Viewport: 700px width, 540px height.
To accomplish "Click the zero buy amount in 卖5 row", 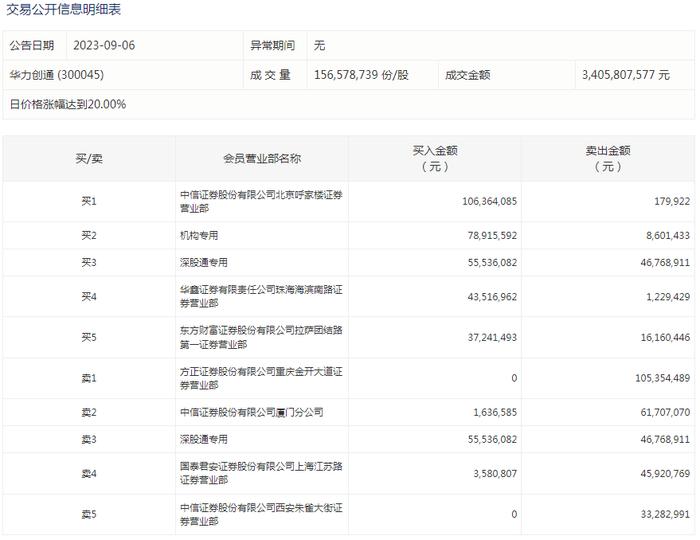I will click(514, 515).
